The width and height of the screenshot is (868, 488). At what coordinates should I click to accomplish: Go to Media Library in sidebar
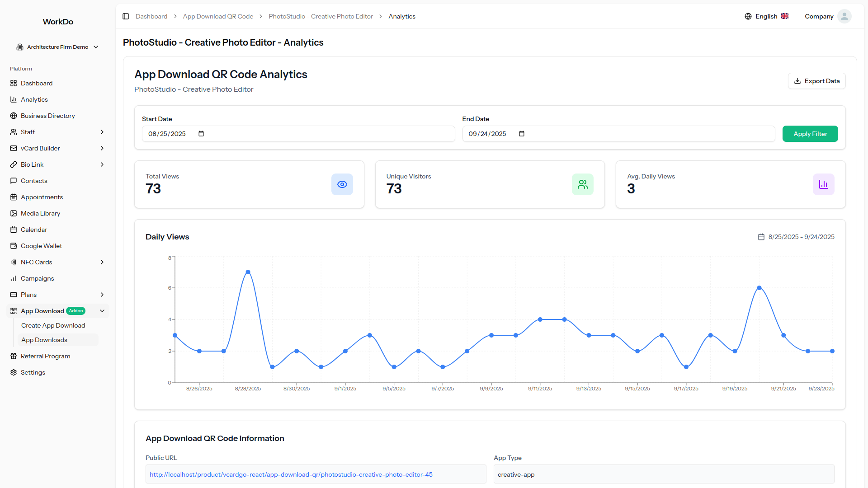40,213
